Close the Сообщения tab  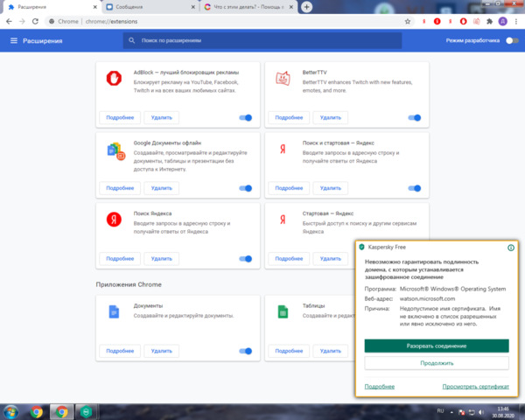point(192,7)
